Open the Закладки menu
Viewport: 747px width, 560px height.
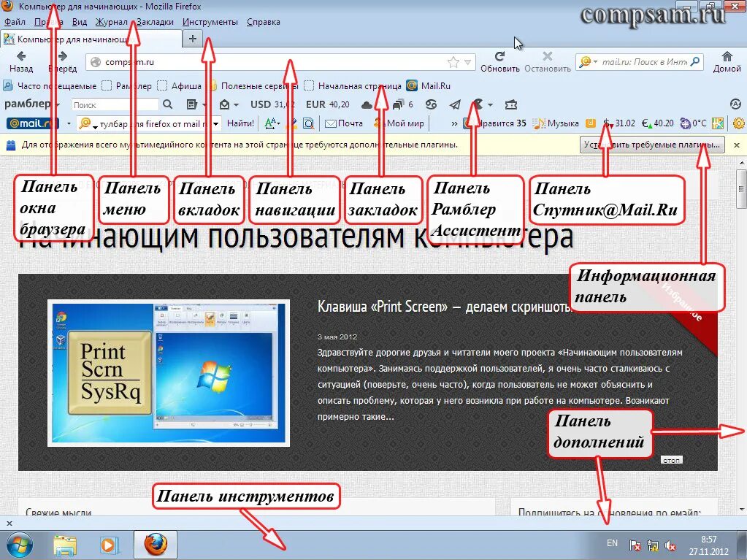click(155, 22)
